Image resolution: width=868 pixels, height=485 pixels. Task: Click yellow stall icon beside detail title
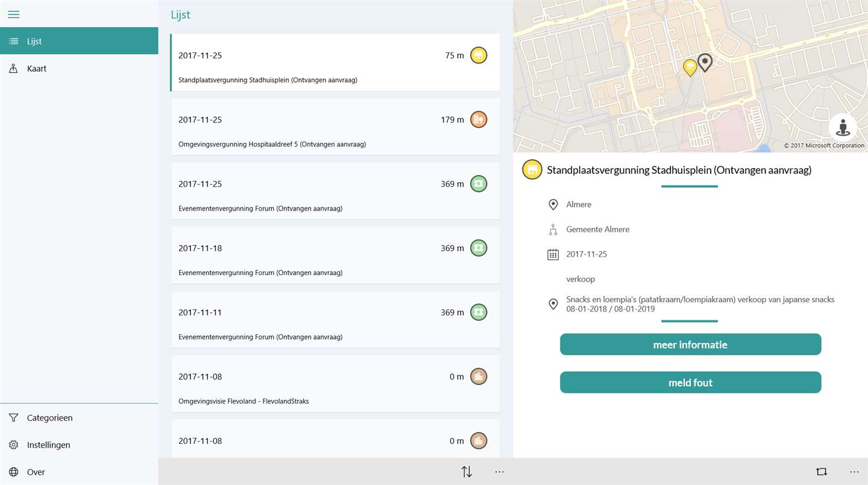pos(532,170)
